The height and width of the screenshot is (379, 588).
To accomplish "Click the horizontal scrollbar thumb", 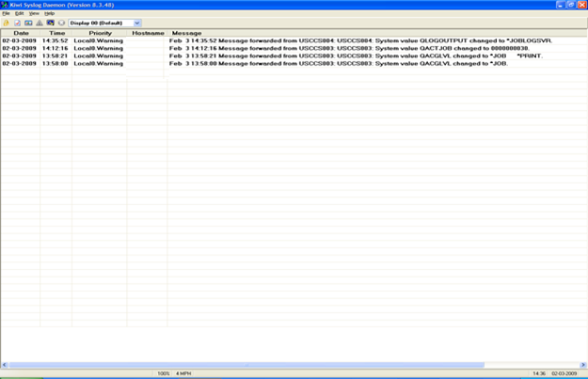I will point(245,365).
